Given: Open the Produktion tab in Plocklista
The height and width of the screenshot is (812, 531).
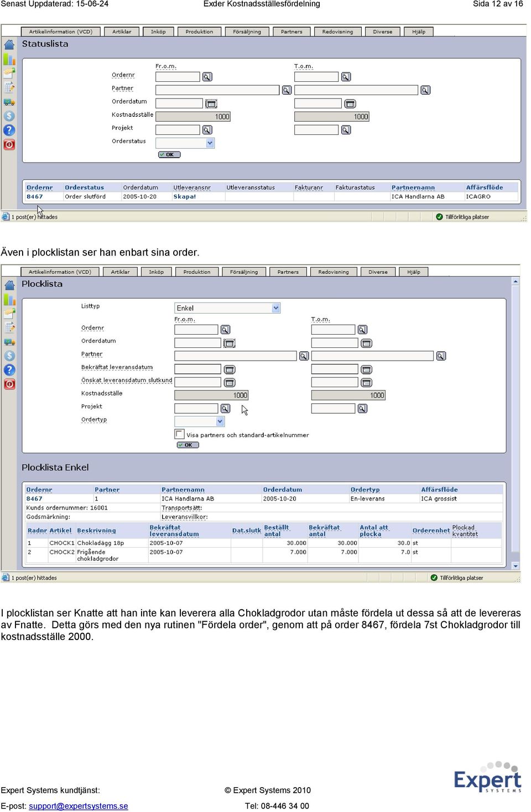Looking at the screenshot, I should tap(197, 272).
